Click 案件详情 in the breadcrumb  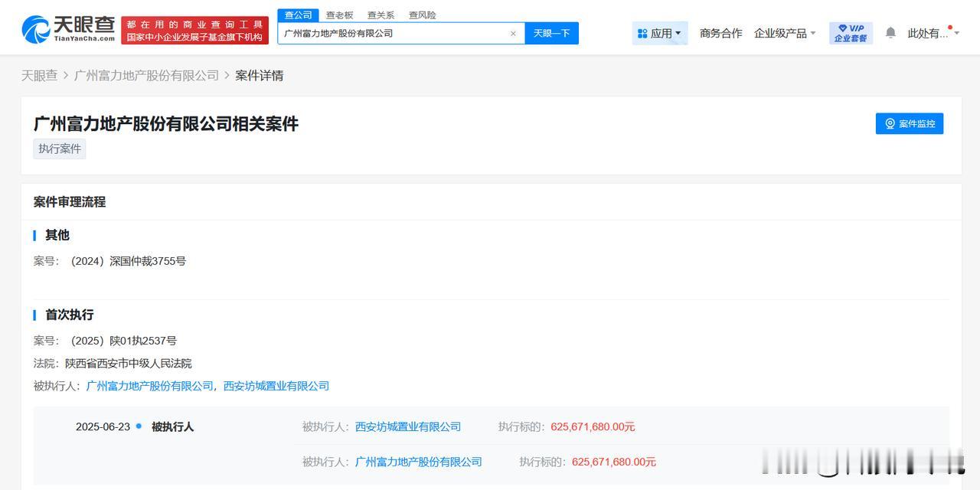pyautogui.click(x=260, y=75)
